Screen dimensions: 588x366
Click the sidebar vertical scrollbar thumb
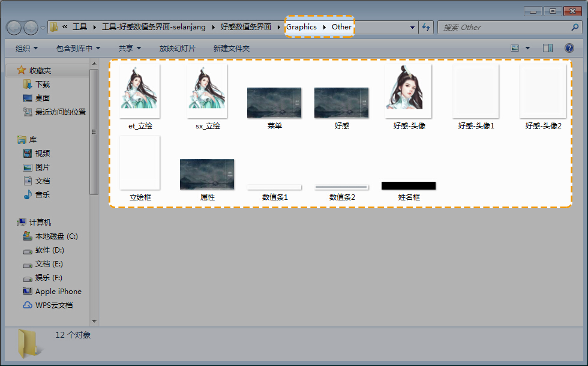[94, 132]
